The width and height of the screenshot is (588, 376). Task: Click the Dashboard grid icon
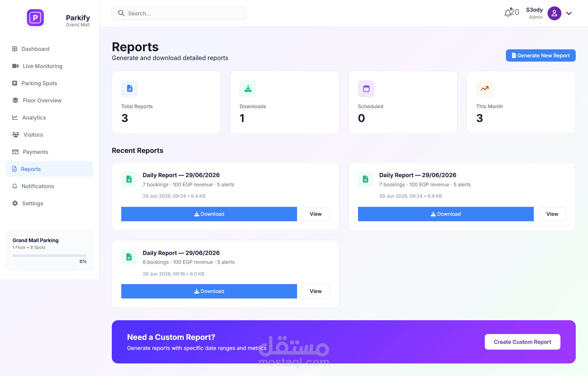point(15,49)
